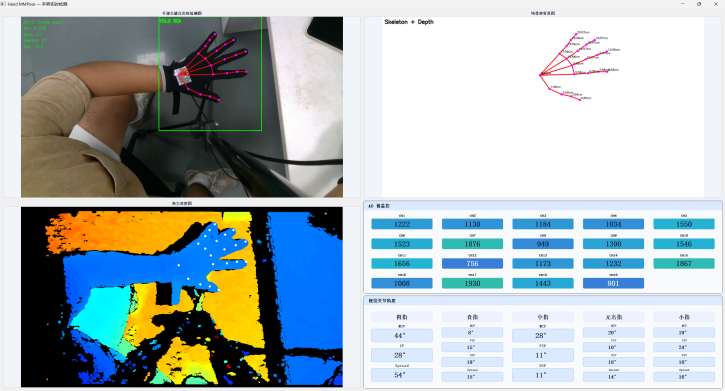725x391 pixels.
Task: Select the green AD value 1867 cell
Action: point(684,263)
